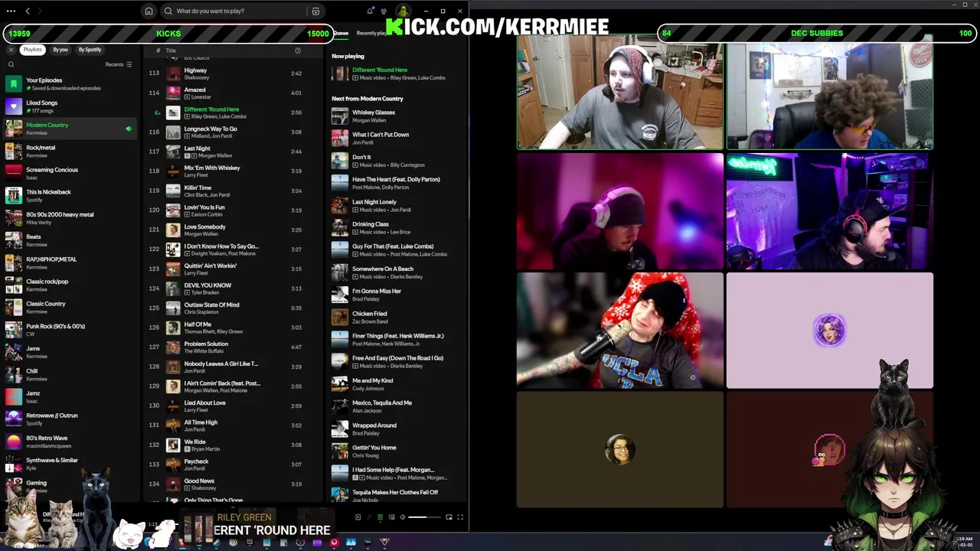Toggle the queue icon in the player bar

coord(380,517)
